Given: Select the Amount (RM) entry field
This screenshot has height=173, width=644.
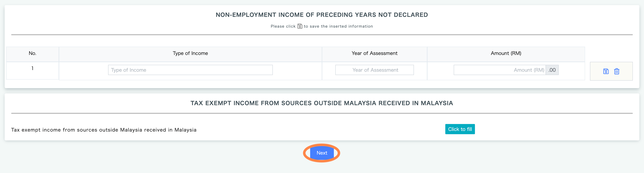Looking at the screenshot, I should (499, 70).
